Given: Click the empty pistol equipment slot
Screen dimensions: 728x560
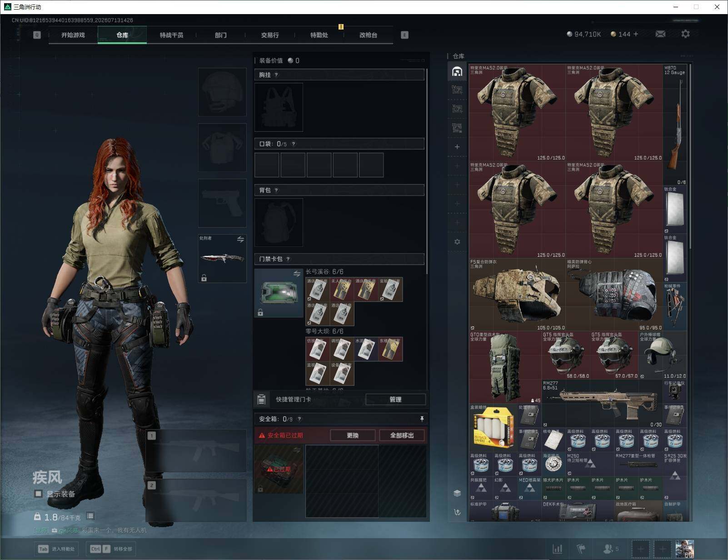Looking at the screenshot, I should point(222,203).
